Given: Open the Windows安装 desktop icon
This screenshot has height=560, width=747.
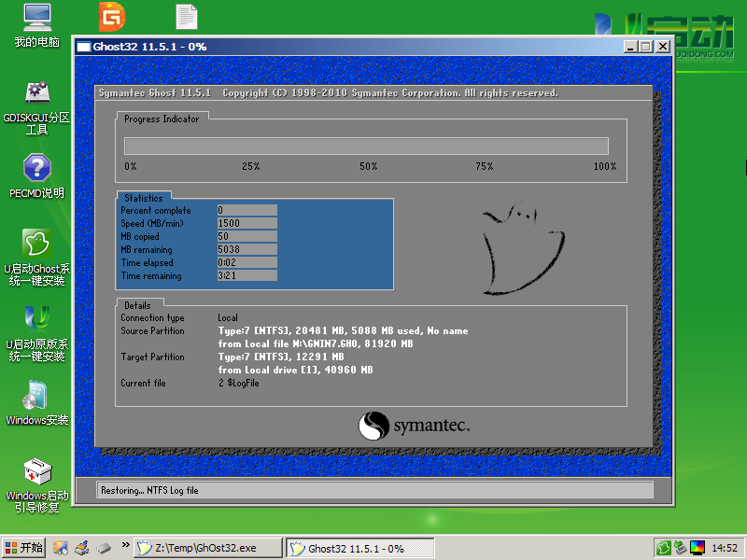Looking at the screenshot, I should point(37,402).
